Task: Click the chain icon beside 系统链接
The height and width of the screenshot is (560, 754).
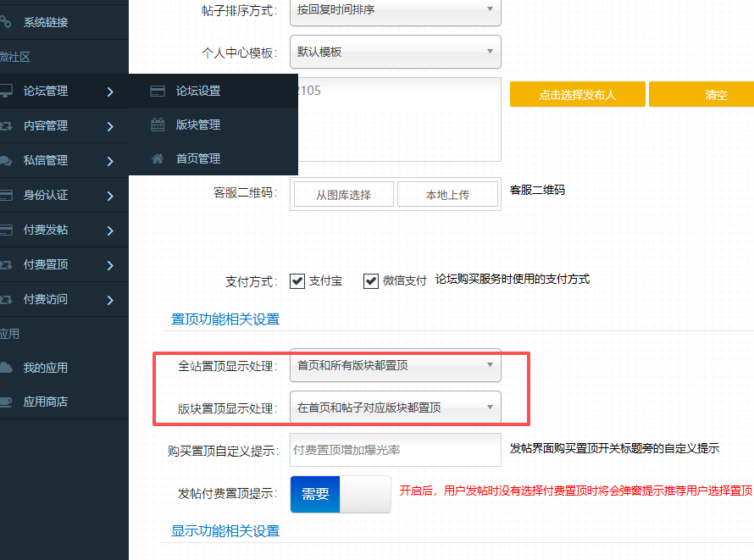Action: (6, 22)
